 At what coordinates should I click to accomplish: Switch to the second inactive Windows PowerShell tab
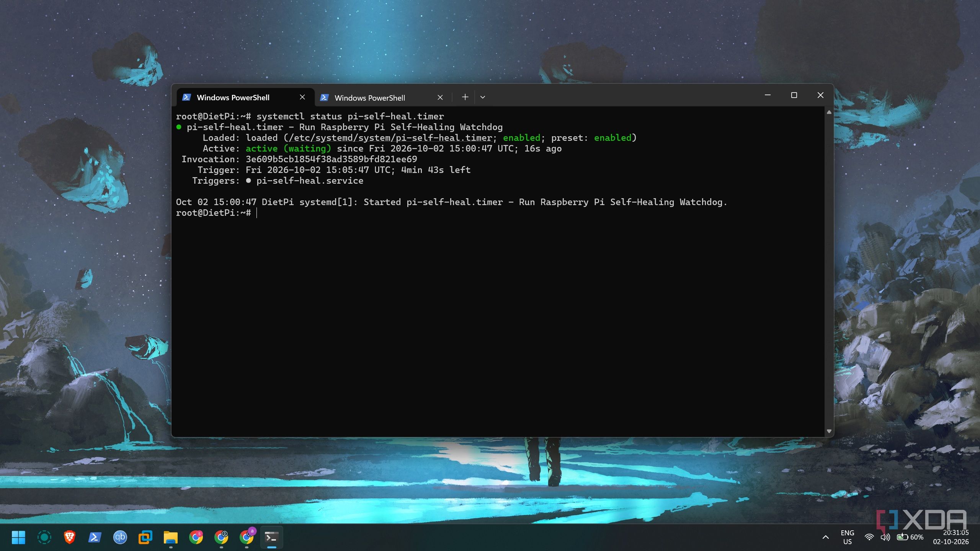click(x=383, y=98)
